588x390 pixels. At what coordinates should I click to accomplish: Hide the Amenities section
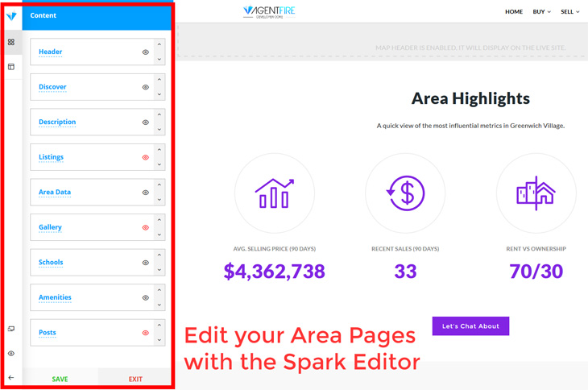pyautogui.click(x=146, y=298)
